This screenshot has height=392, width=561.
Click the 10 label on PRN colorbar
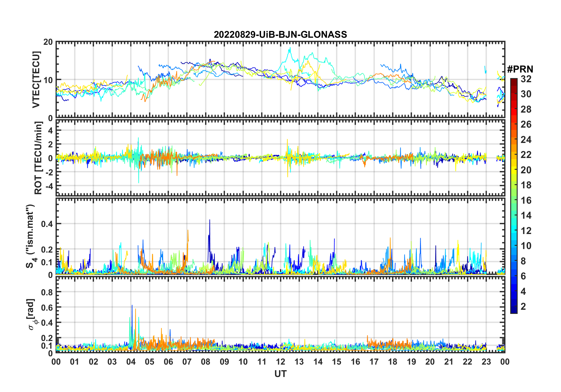point(526,246)
